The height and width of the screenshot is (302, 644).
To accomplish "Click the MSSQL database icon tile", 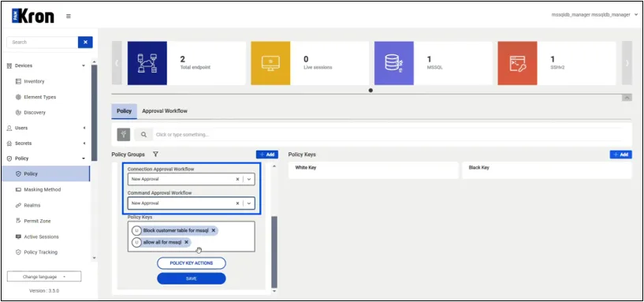I will [394, 63].
